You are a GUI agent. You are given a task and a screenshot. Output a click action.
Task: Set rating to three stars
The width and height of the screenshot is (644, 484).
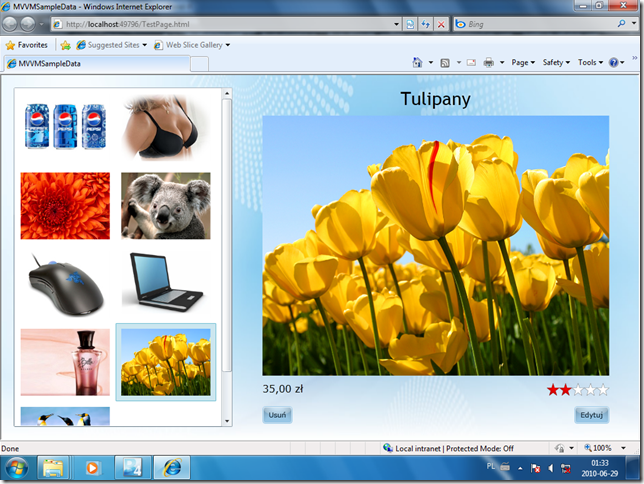[578, 390]
